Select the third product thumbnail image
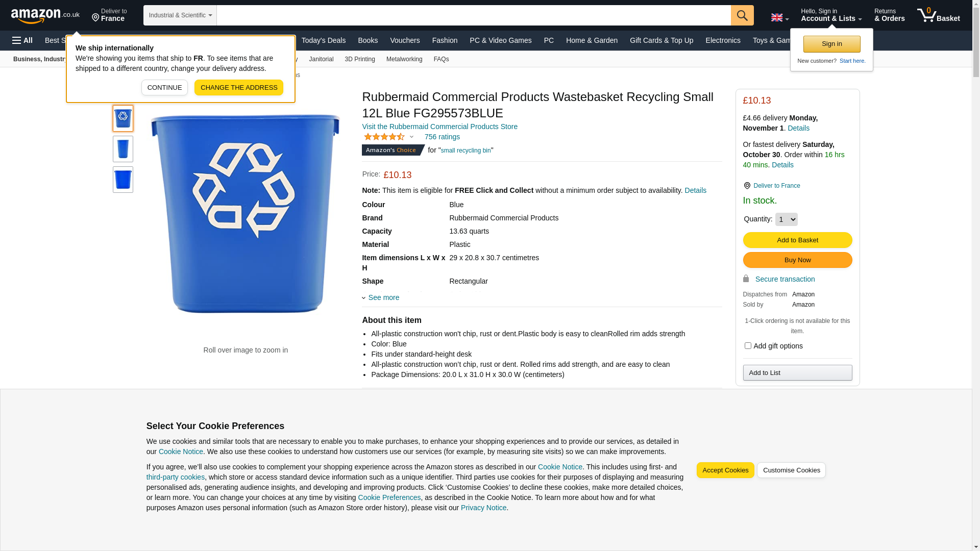Image resolution: width=980 pixels, height=551 pixels. [x=123, y=180]
